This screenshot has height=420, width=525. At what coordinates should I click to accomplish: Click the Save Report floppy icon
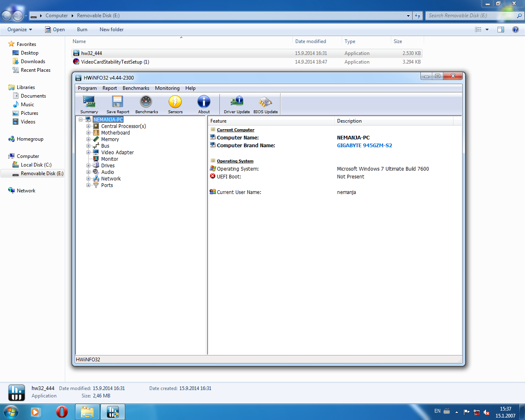click(x=118, y=104)
